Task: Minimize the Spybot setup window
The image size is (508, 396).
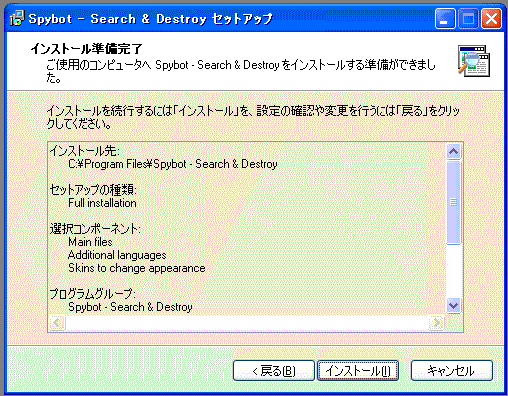Action: [x=445, y=19]
